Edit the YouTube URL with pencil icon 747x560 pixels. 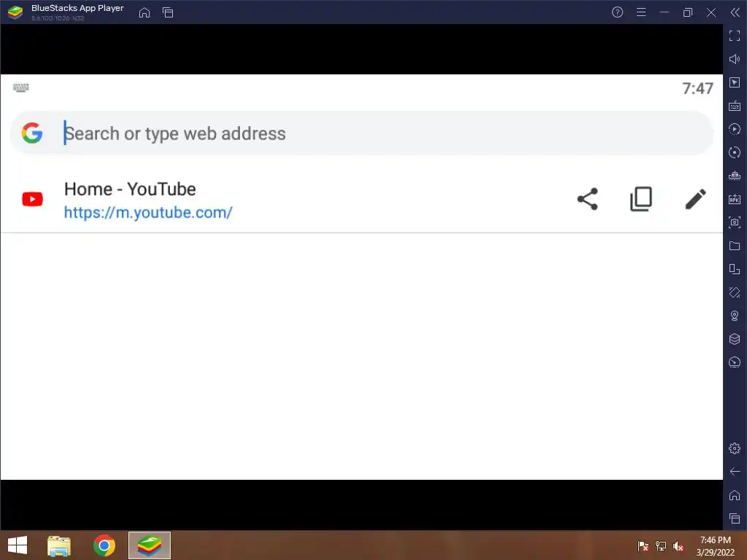coord(695,199)
